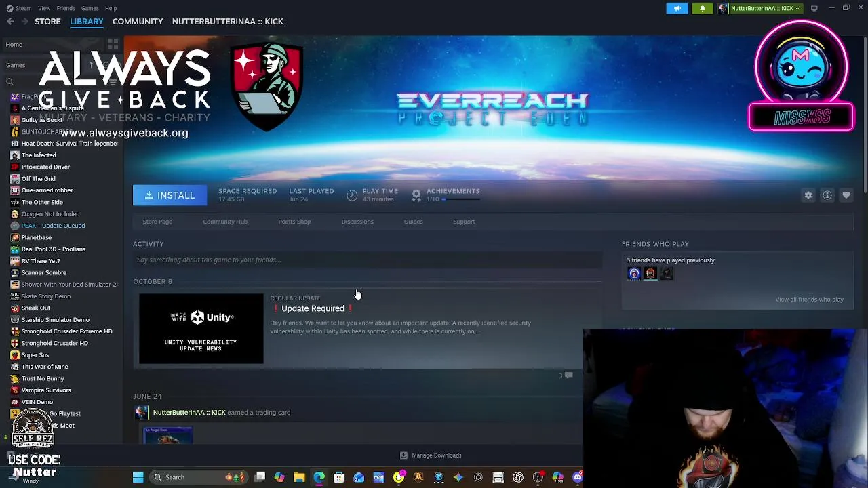Open the Discussions link
Screen dimensions: 868x488
(357, 222)
